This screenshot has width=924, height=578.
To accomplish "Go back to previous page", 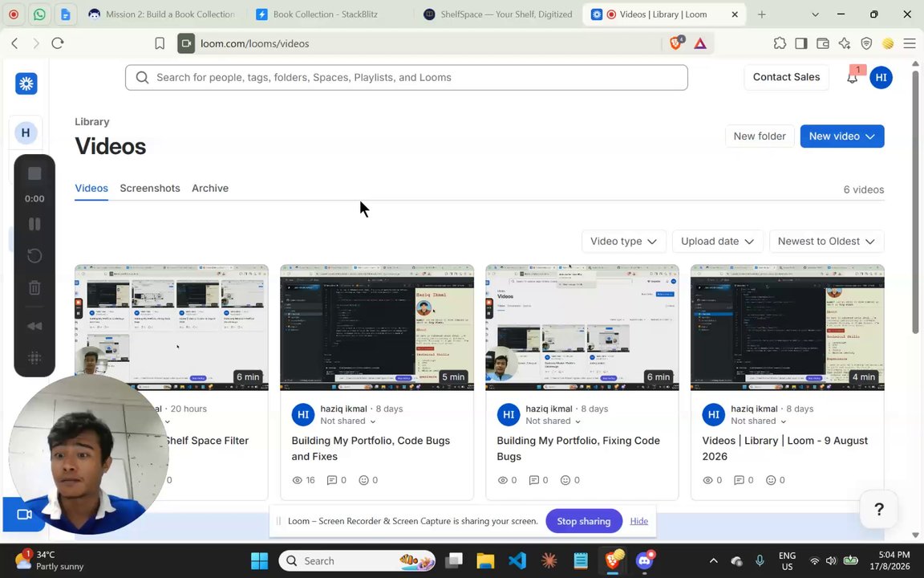I will pyautogui.click(x=14, y=43).
